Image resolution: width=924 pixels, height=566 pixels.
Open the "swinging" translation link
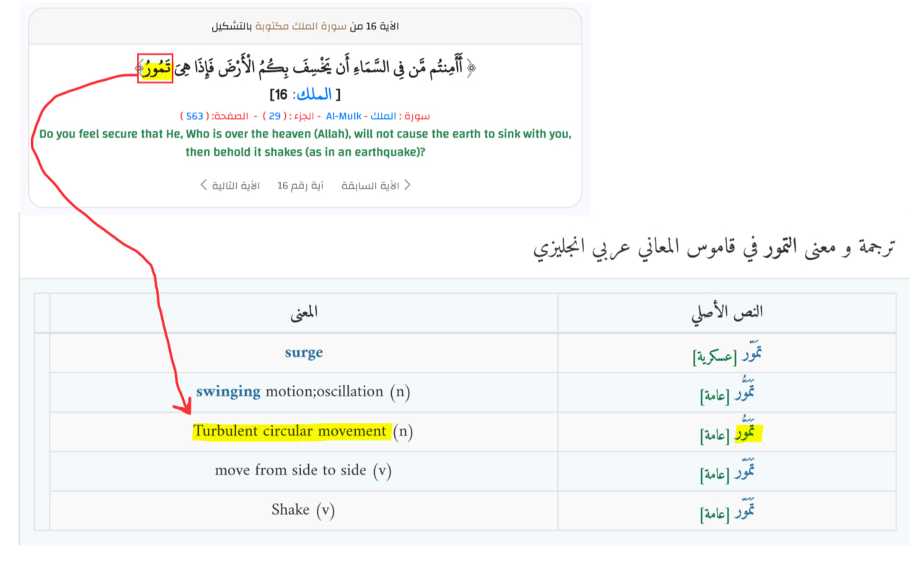(228, 391)
